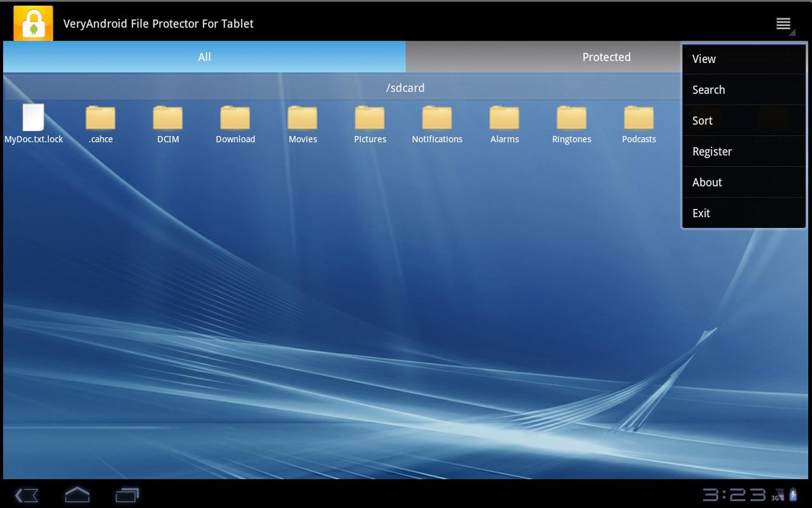Tap the 3:23 system clock
Screen dimensions: 812x508
point(734,495)
